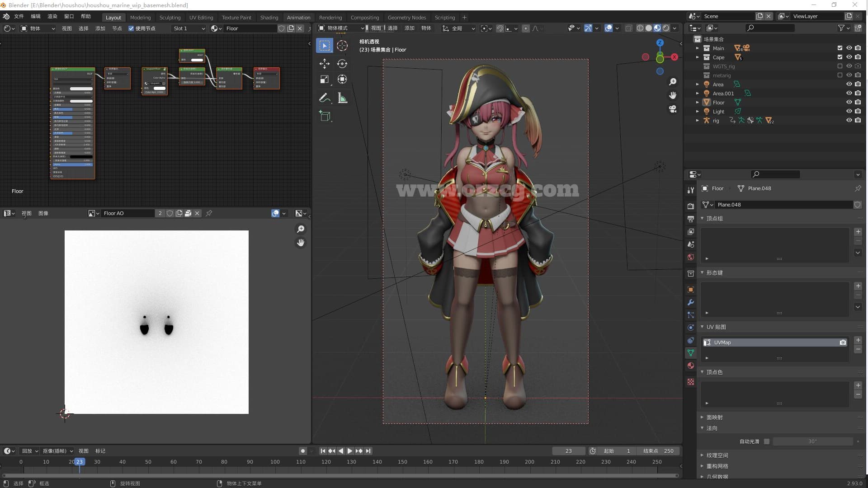The width and height of the screenshot is (868, 488).
Task: Add a new workspace with plus button
Action: [464, 18]
